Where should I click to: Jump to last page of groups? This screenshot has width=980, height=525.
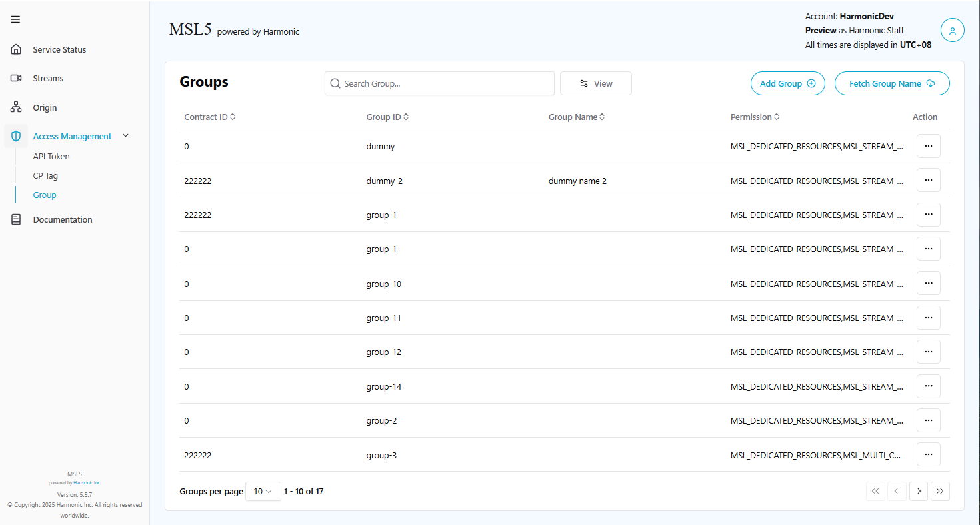pyautogui.click(x=940, y=491)
